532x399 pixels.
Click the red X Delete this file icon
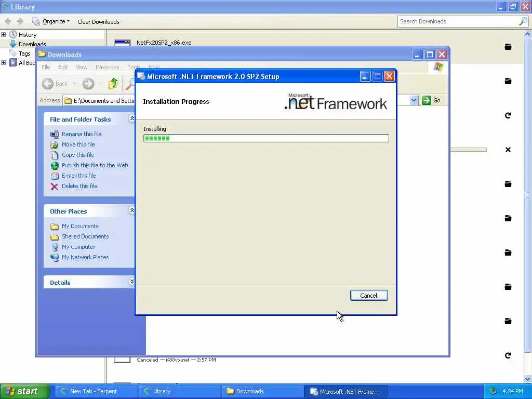click(x=54, y=187)
